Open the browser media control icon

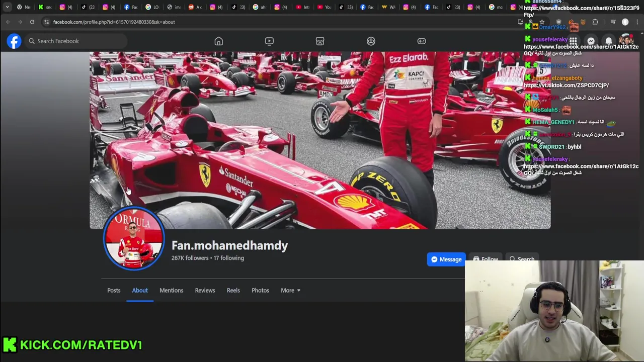pos(613,22)
